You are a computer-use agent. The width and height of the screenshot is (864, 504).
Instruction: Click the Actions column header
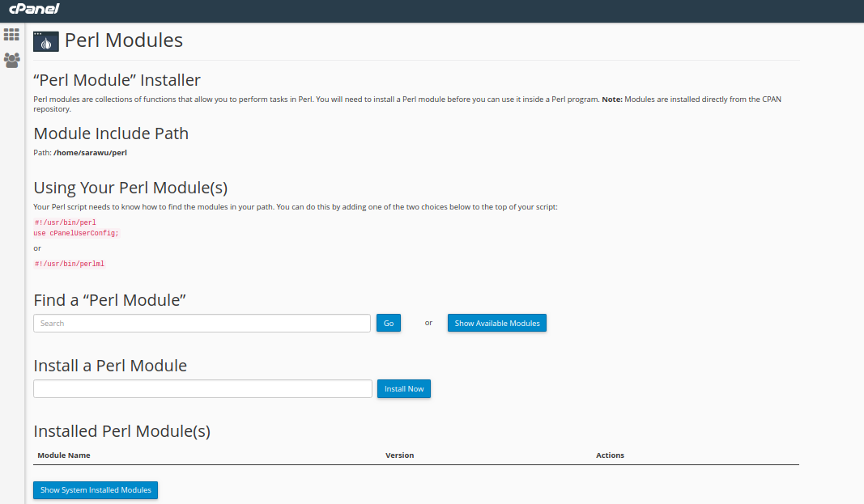click(x=610, y=455)
